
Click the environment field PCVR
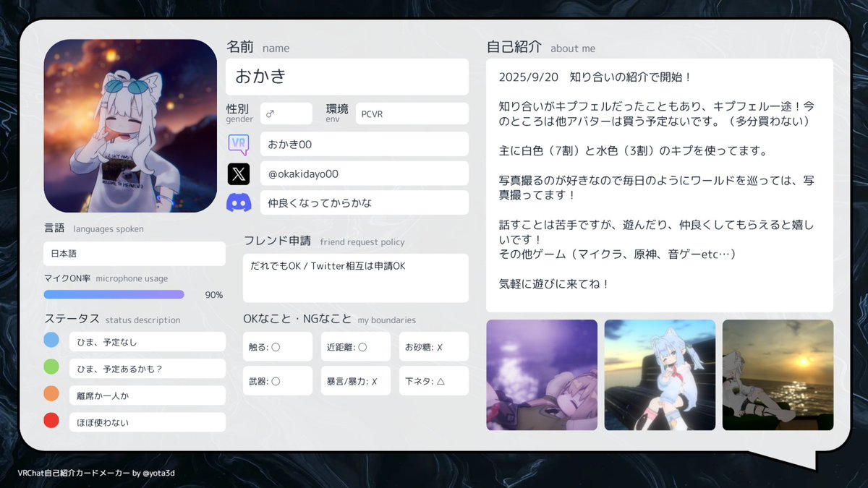coord(412,114)
